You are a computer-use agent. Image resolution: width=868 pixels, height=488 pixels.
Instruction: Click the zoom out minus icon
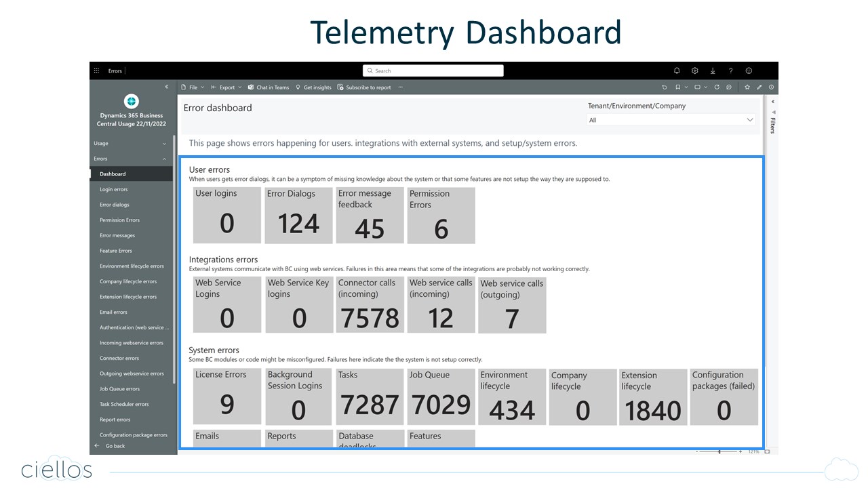point(696,451)
